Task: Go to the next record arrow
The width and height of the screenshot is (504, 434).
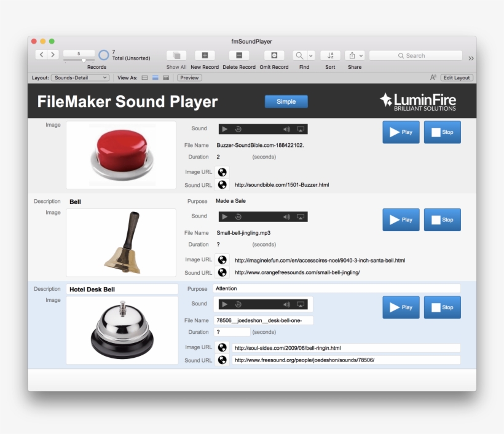Action: (x=53, y=55)
